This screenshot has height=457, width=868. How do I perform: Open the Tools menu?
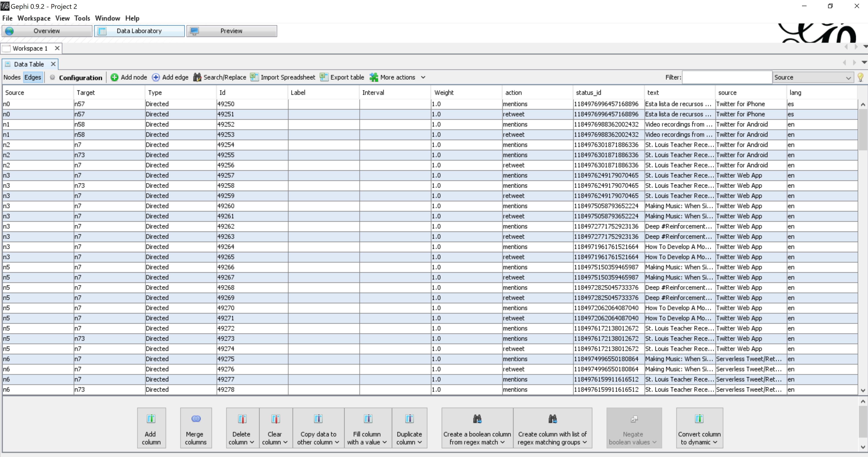click(82, 18)
